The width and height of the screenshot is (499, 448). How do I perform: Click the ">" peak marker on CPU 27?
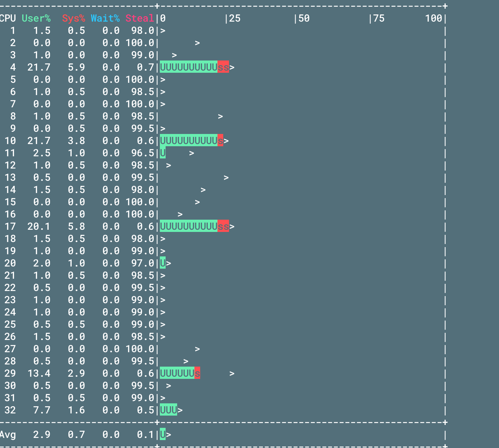click(x=197, y=349)
